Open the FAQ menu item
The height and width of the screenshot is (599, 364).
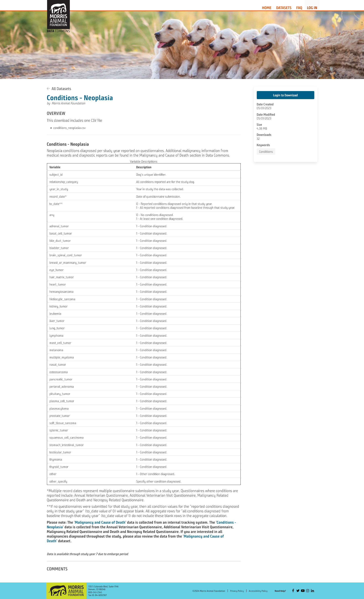click(299, 8)
